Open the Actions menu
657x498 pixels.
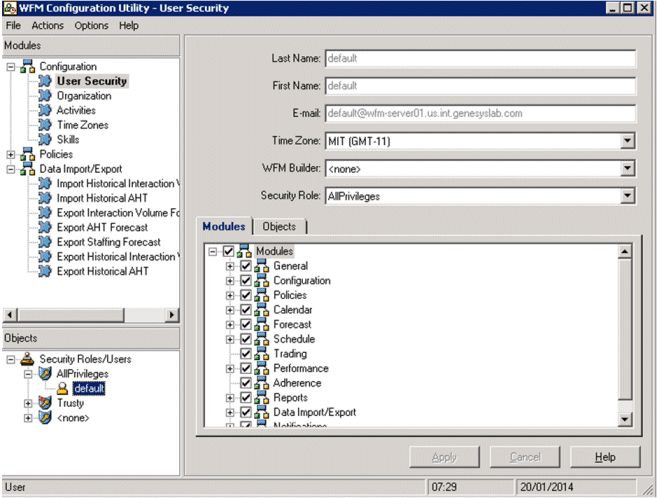[x=47, y=25]
